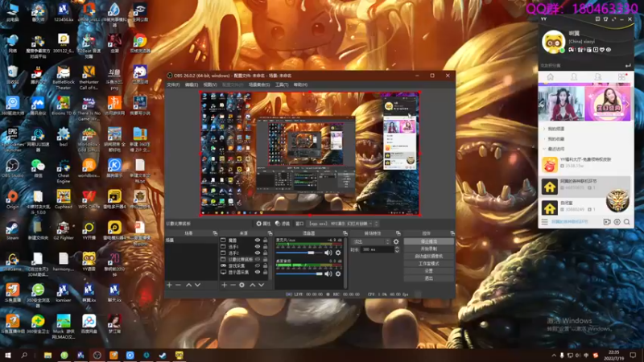
Task: Click 退出 button in OBS controls
Action: click(x=429, y=278)
